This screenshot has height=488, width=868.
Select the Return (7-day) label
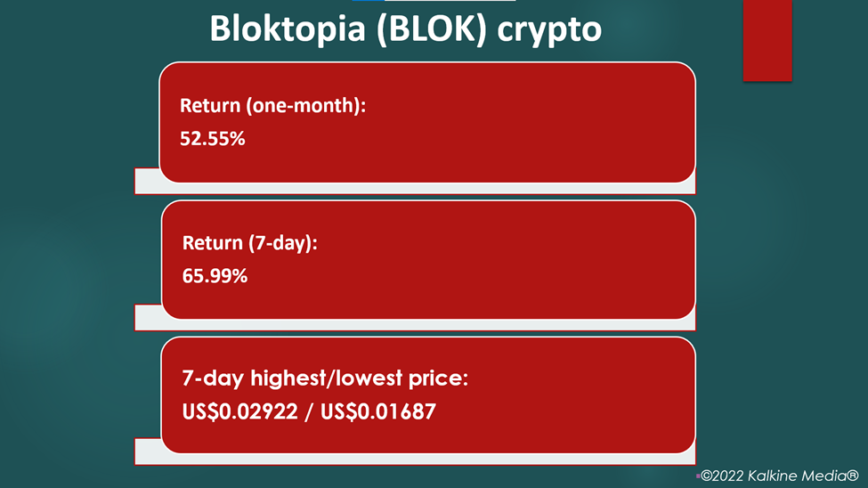pyautogui.click(x=249, y=242)
